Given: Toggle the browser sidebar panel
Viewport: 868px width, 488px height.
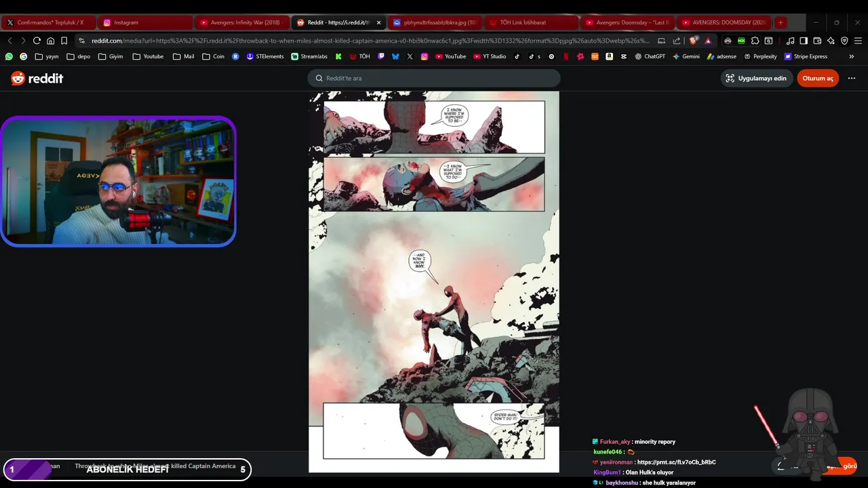Looking at the screenshot, I should (804, 41).
